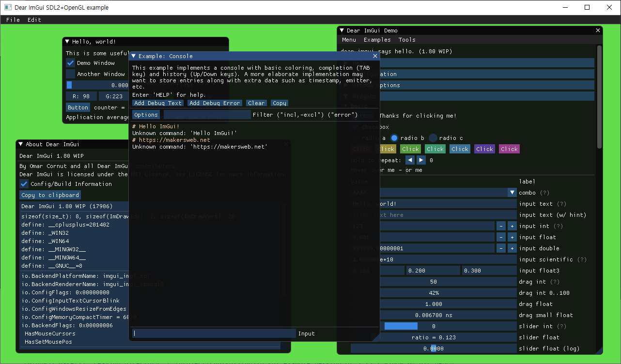Image resolution: width=621 pixels, height=364 pixels.
Task: Open the File menu
Action: (13, 20)
